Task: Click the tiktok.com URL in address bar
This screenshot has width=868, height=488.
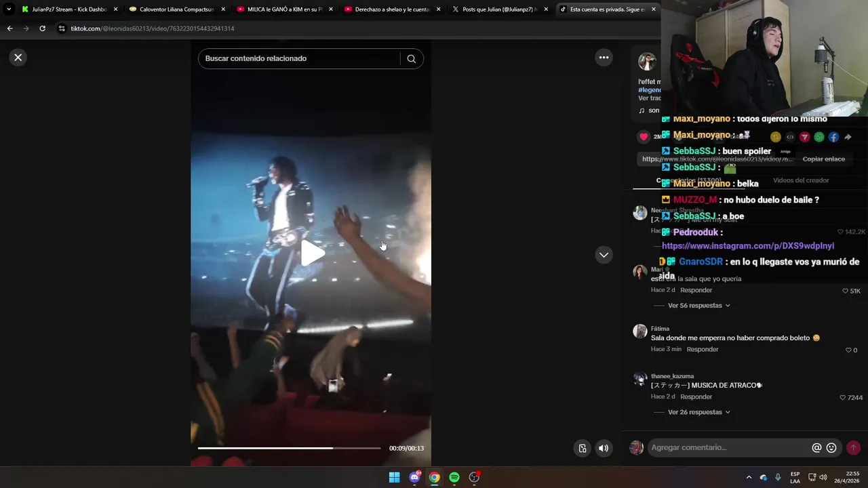Action: pyautogui.click(x=153, y=28)
